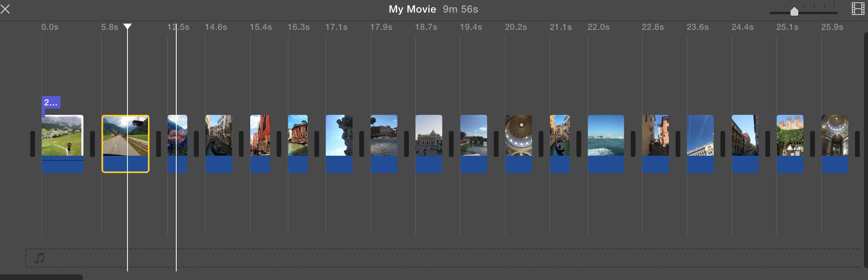The height and width of the screenshot is (280, 868).
Task: Select the orange canal house clip at 16.3s
Action: point(298,144)
